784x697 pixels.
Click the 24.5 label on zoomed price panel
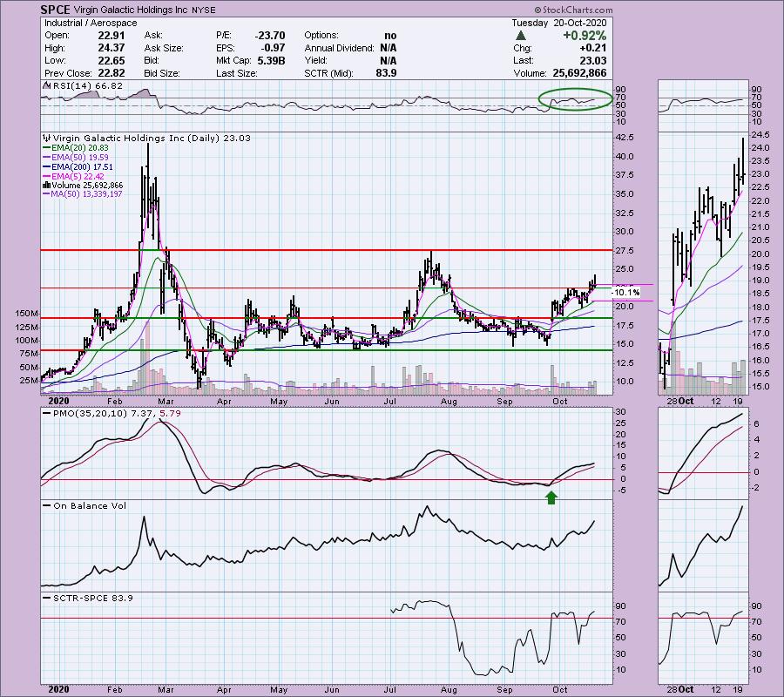point(760,135)
